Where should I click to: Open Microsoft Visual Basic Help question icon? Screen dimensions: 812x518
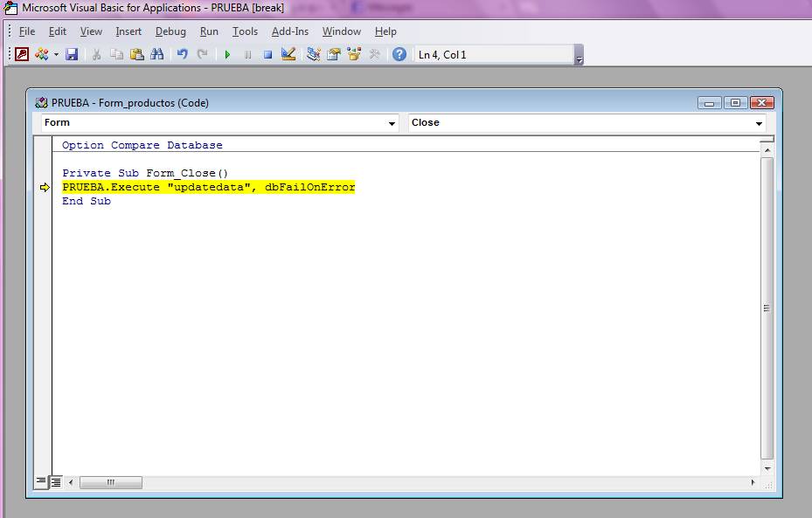click(x=399, y=54)
